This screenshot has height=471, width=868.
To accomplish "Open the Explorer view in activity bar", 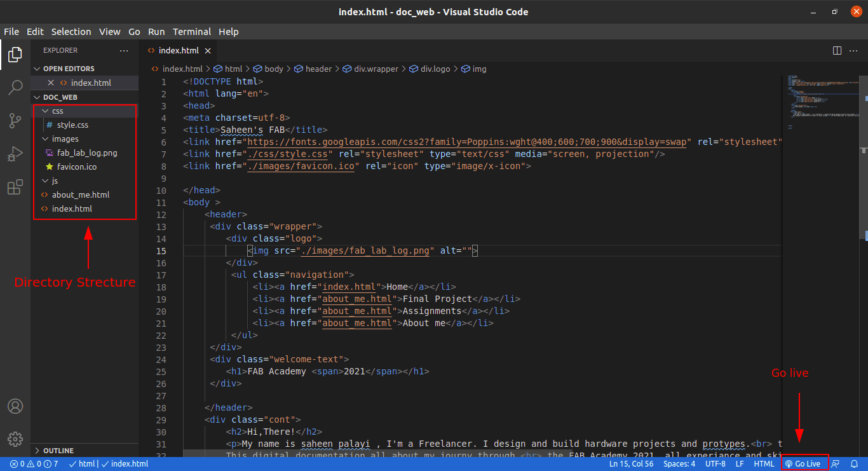I will pyautogui.click(x=15, y=55).
